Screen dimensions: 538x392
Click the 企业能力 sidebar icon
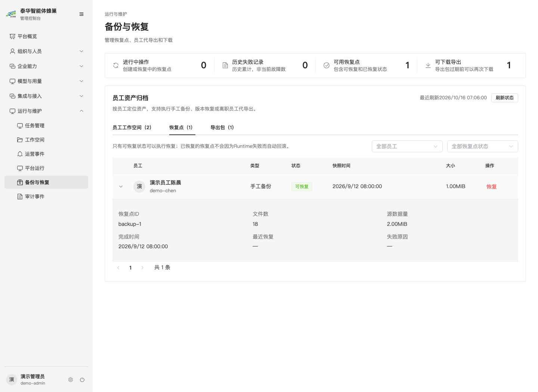[12, 66]
